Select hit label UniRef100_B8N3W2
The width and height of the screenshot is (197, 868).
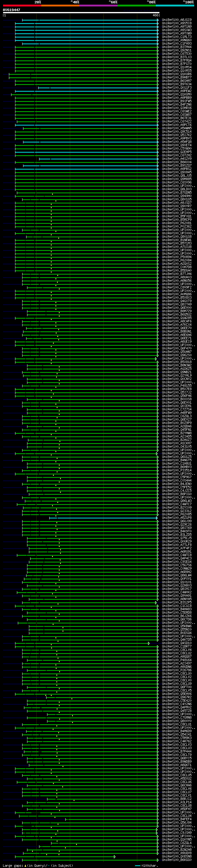[177, 365]
